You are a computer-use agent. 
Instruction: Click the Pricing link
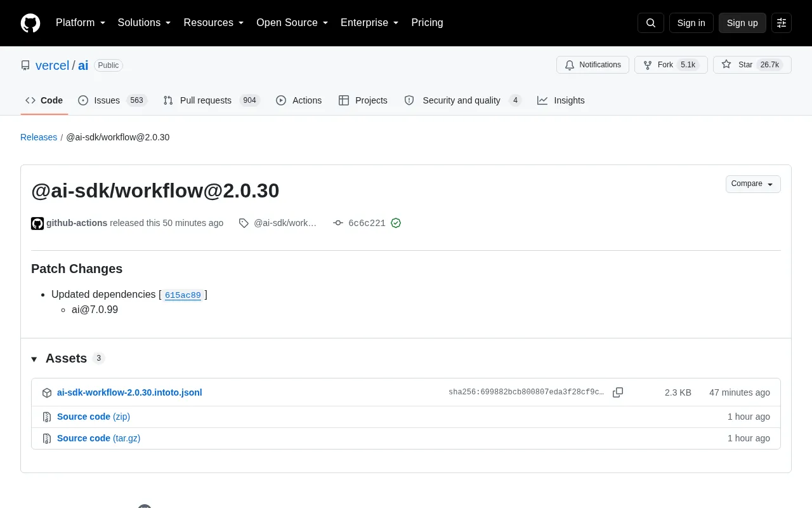pos(427,23)
